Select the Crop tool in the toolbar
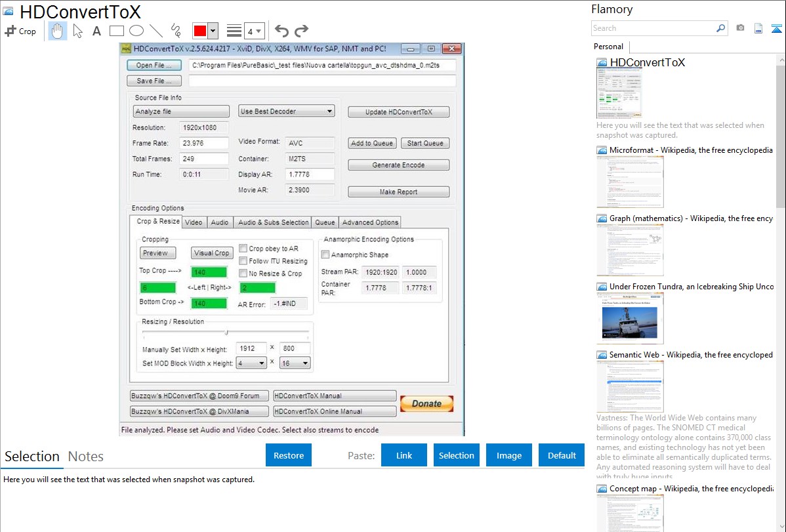This screenshot has height=532, width=786. click(20, 31)
